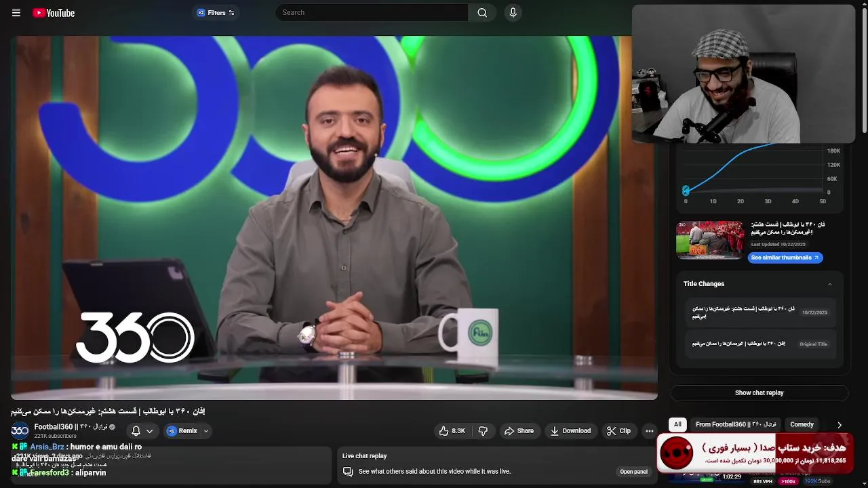The width and height of the screenshot is (868, 488).
Task: Click the live chat replay speech-bubble icon
Action: 348,472
